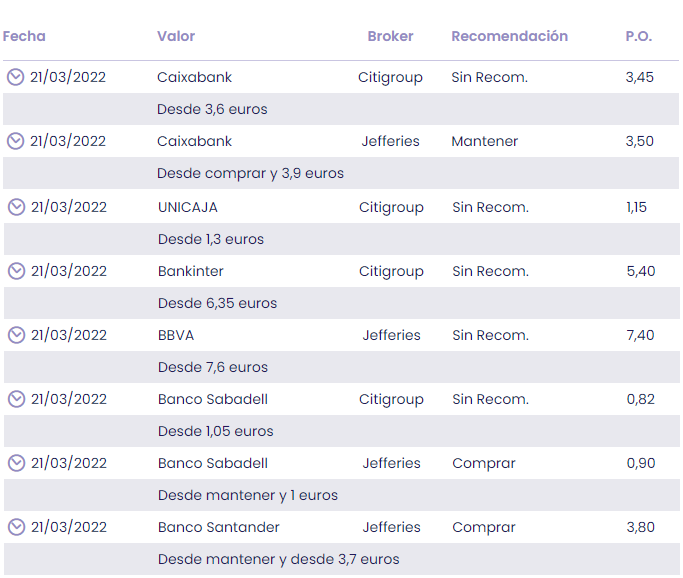683x578 pixels.
Task: Click the 'Desde mantener y 1 euros' detail
Action: click(x=248, y=495)
